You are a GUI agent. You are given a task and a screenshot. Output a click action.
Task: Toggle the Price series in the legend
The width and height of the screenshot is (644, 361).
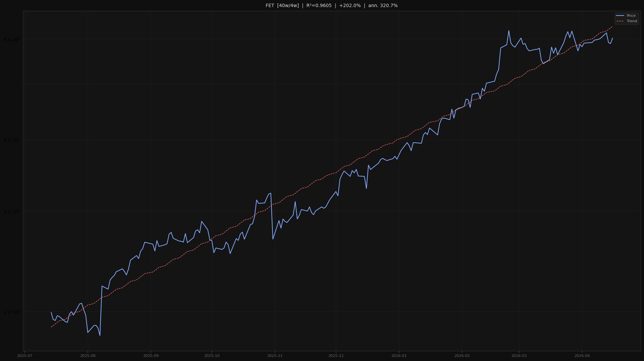(631, 16)
